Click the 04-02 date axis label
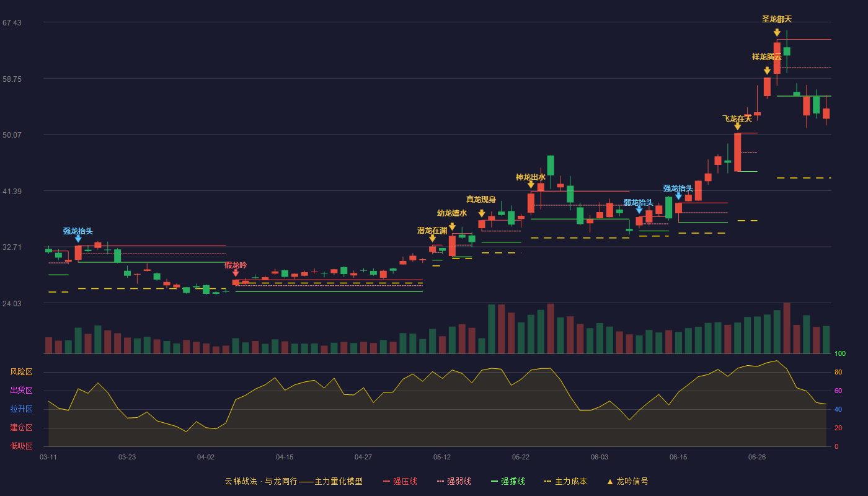Image resolution: width=868 pixels, height=496 pixels. point(206,457)
